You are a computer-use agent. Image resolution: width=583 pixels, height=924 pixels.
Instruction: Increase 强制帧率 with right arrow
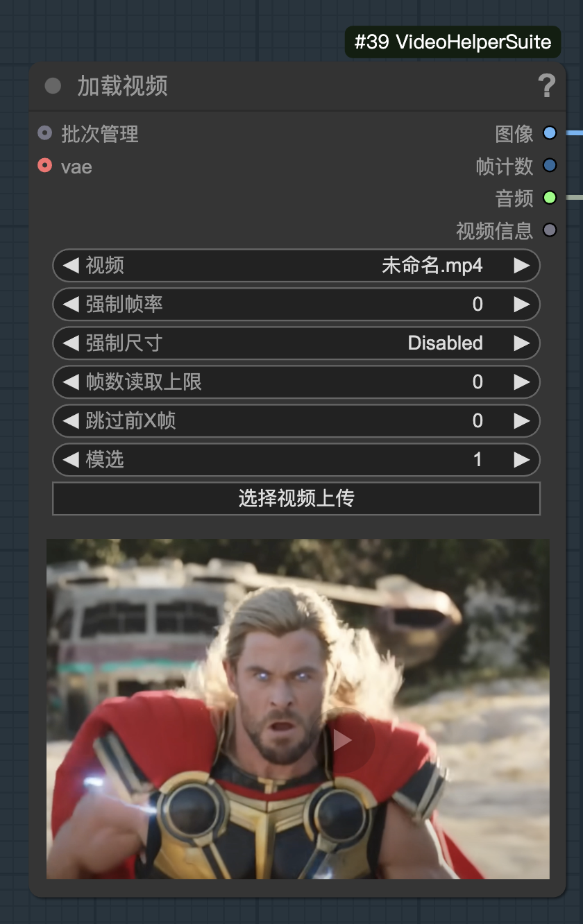click(x=522, y=305)
